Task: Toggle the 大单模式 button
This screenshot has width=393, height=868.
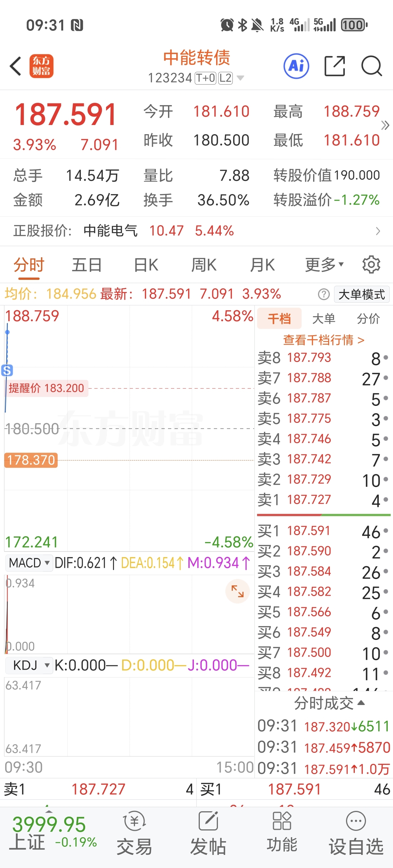Action: [362, 294]
